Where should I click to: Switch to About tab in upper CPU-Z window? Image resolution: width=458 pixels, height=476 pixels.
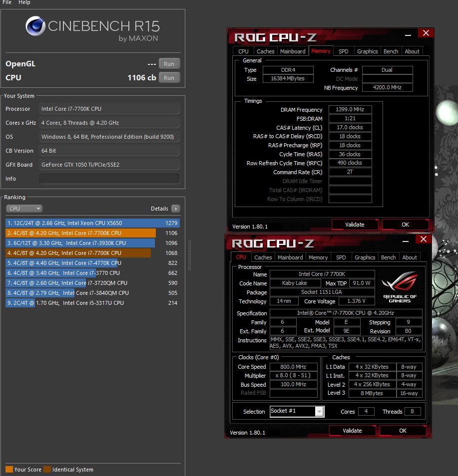(x=412, y=51)
